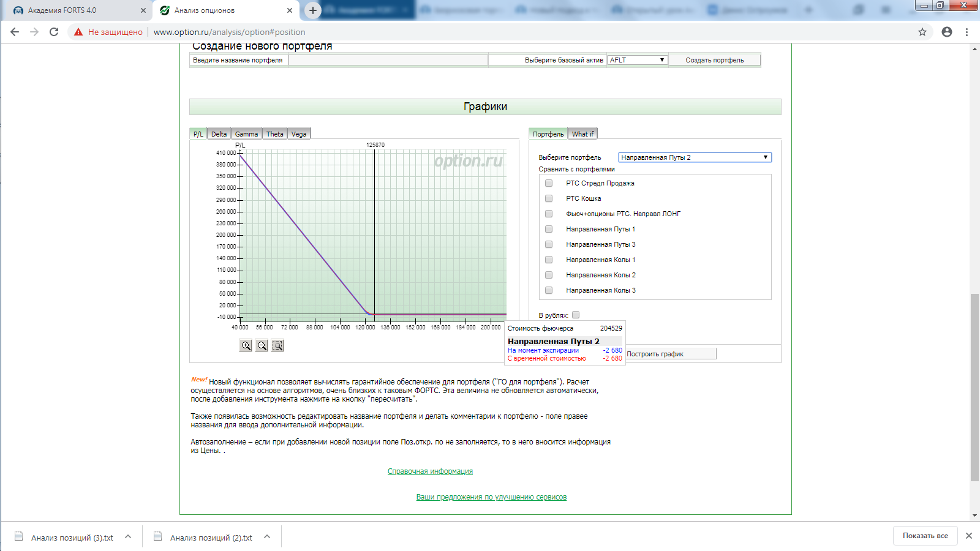Viewport: 980px width, 551px height.
Task: Click the 'Выберите базовый актив' label
Action: [564, 60]
